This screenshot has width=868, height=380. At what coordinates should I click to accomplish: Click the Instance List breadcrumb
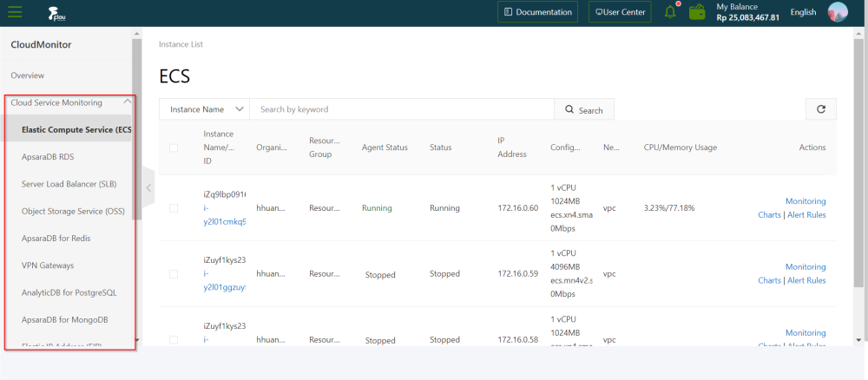(x=181, y=44)
